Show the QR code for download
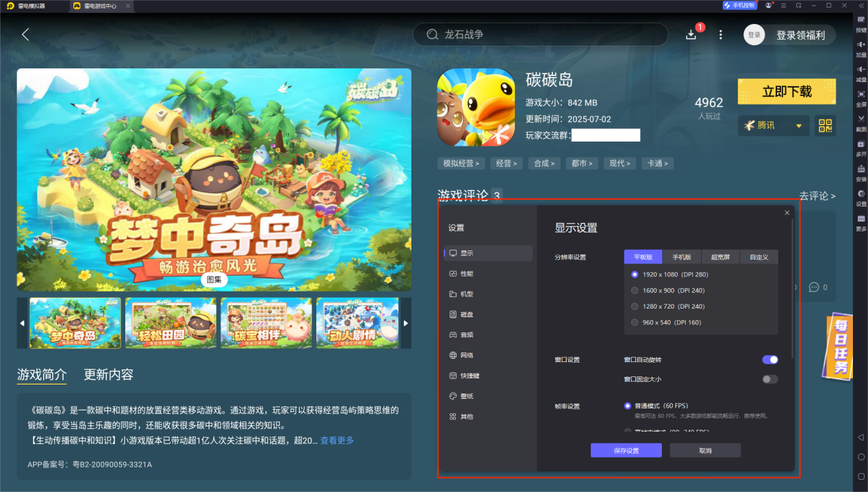868x492 pixels. point(825,126)
